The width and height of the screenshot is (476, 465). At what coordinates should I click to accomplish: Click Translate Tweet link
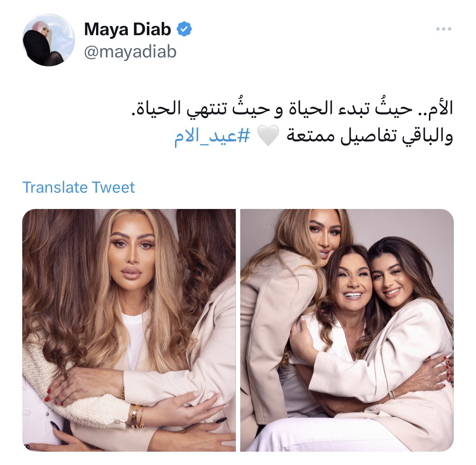click(x=79, y=187)
